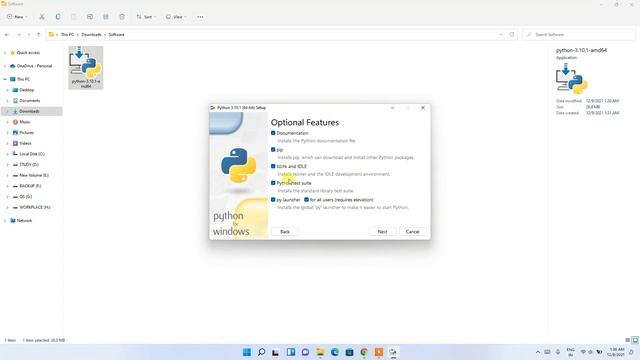Expand the Network tree node

click(x=5, y=220)
